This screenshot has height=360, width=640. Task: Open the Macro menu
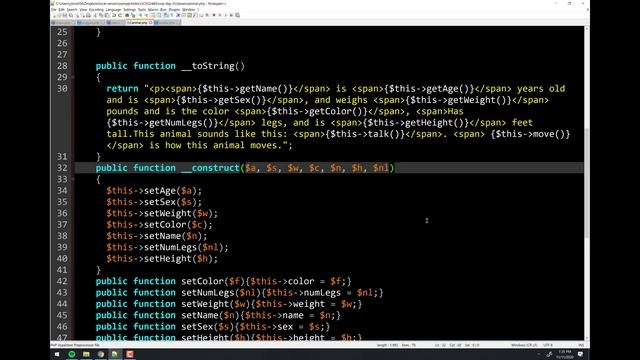click(x=153, y=9)
